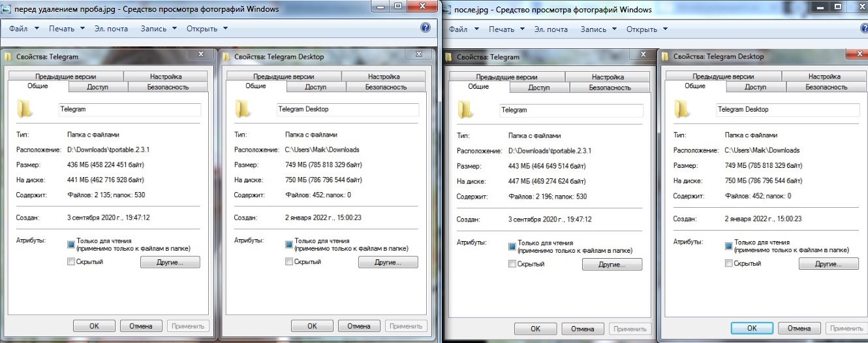Toggle Скрытый in Telegram dialog, после image
The image size is (868, 343).
512,264
